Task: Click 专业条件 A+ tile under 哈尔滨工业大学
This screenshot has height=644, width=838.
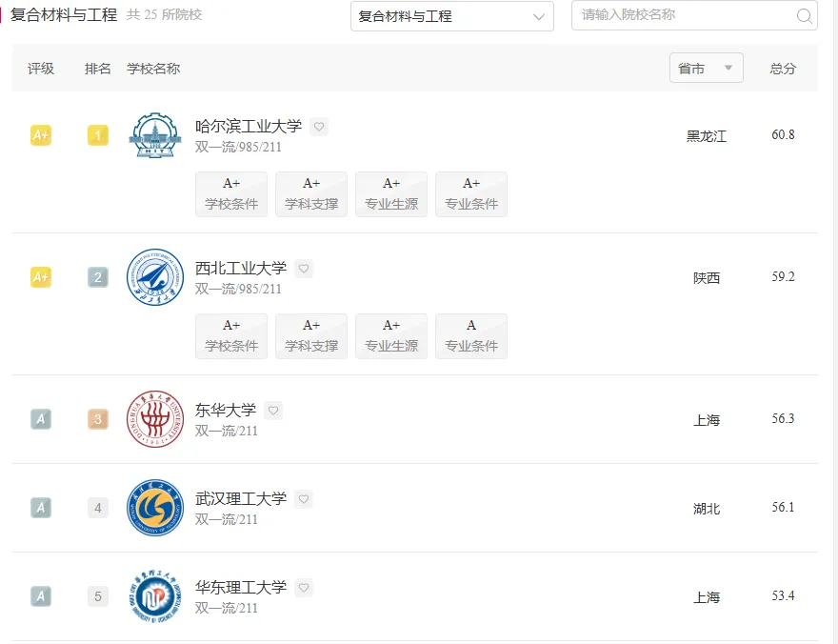Action: point(471,194)
